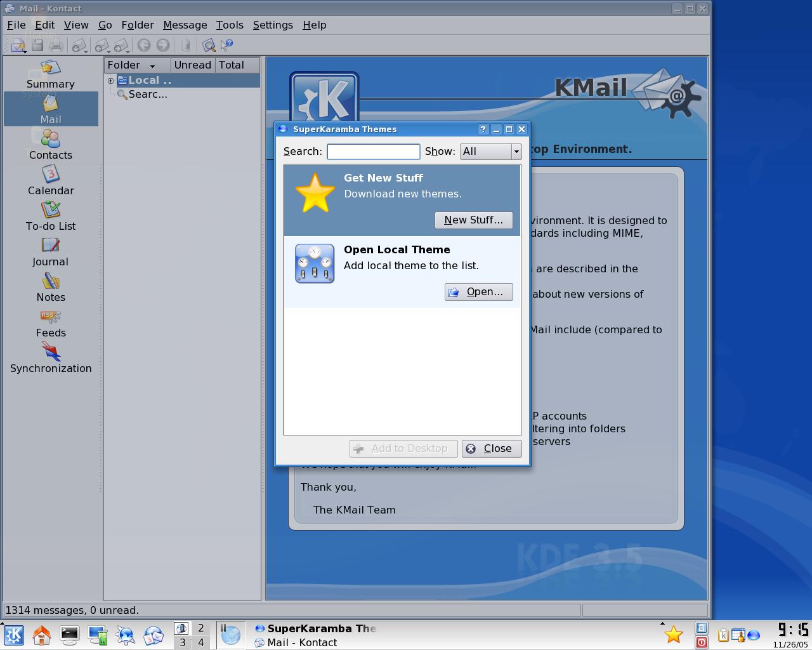Open the Message menu

(x=185, y=25)
